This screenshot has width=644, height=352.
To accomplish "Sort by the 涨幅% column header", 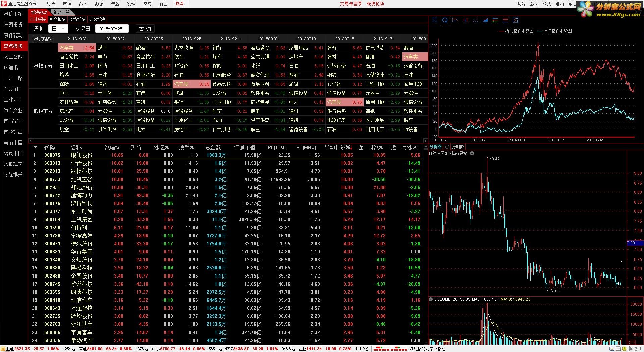I will pos(112,147).
